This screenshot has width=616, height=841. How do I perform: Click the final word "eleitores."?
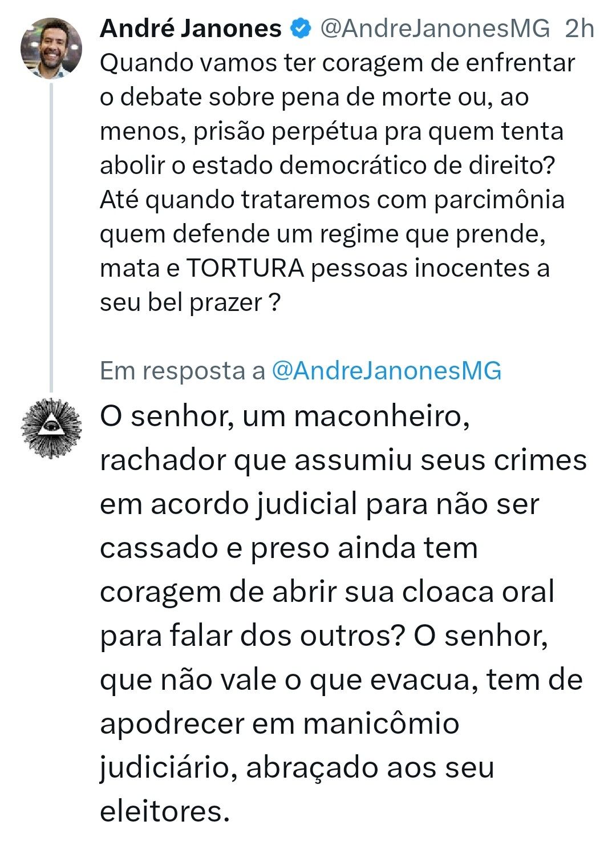(x=164, y=811)
